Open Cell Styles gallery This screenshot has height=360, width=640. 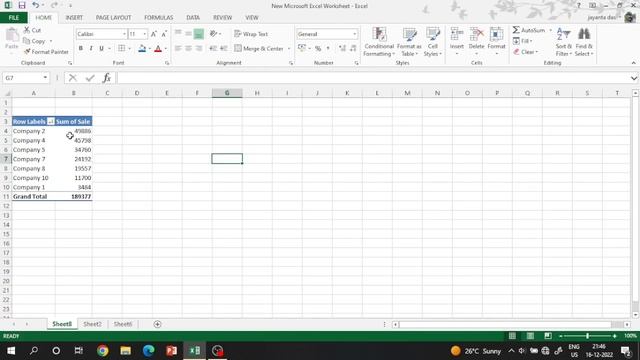433,42
